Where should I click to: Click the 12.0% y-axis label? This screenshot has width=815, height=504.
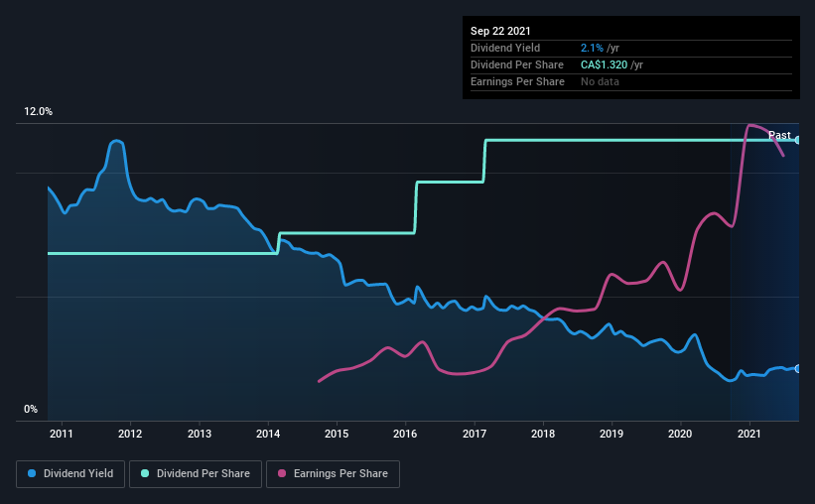point(38,112)
